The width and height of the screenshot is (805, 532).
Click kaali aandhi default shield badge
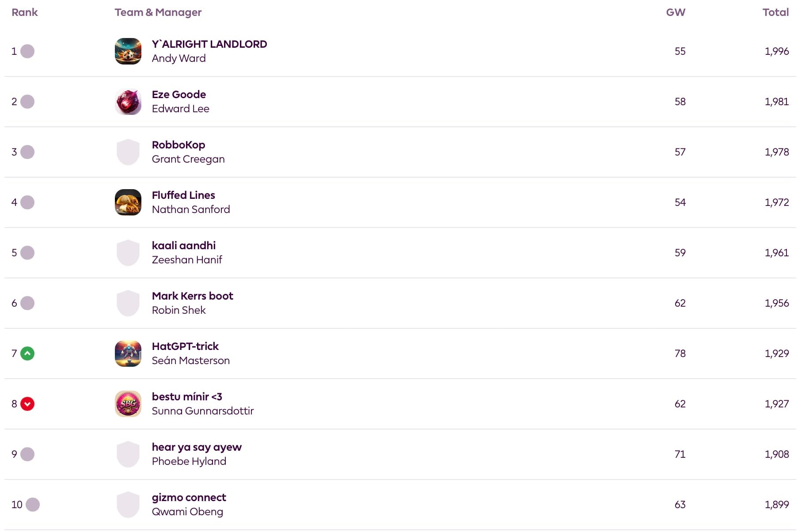(128, 253)
